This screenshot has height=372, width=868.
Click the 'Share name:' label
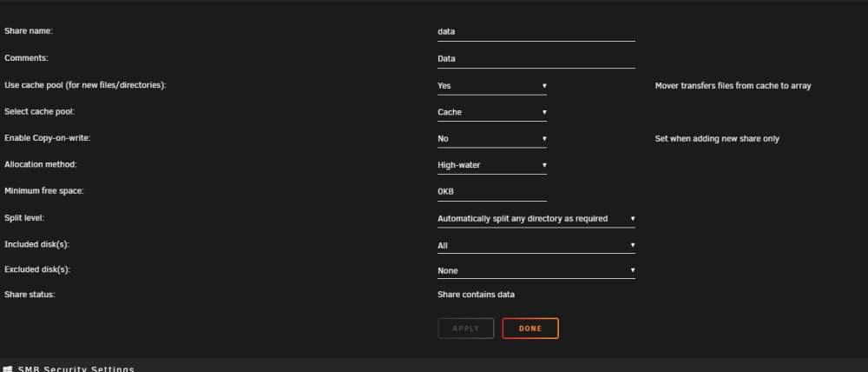coord(29,31)
